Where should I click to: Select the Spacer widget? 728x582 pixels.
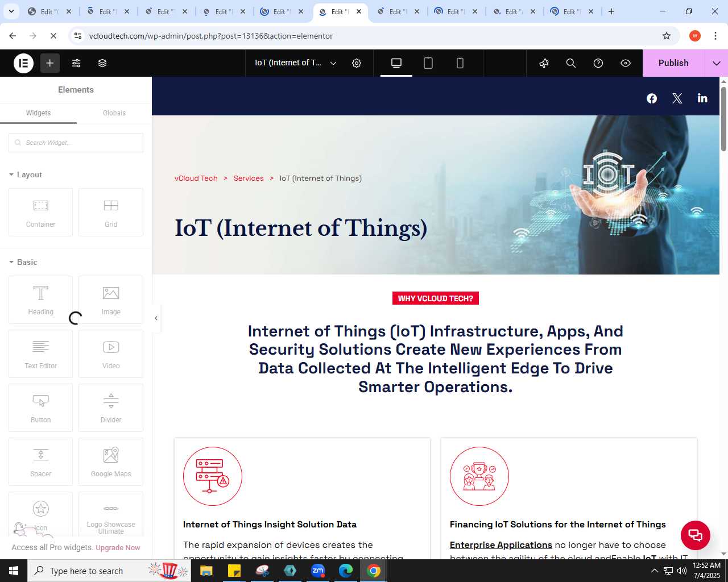click(41, 462)
